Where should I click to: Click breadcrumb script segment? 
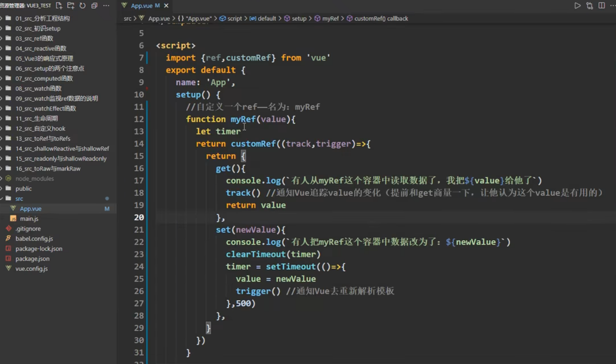pyautogui.click(x=234, y=18)
